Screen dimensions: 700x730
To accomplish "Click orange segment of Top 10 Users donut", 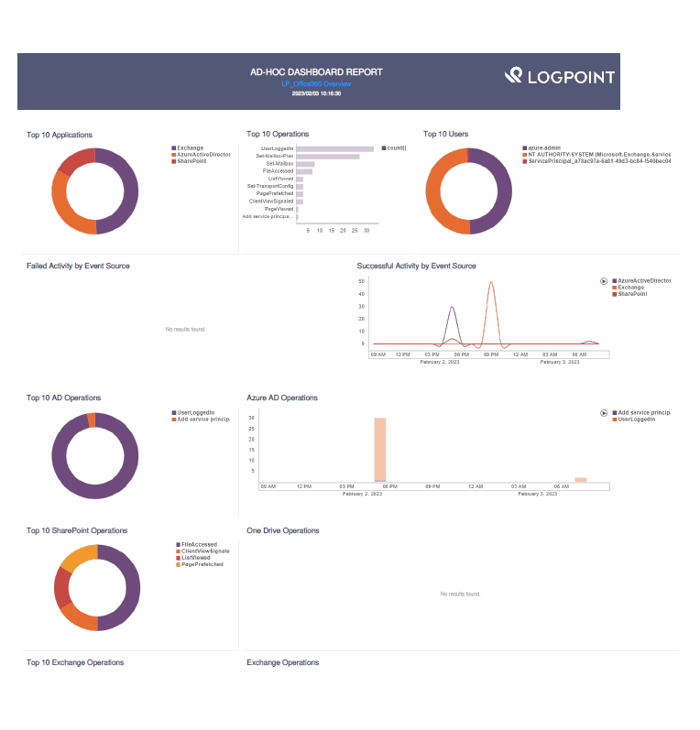I will (433, 191).
